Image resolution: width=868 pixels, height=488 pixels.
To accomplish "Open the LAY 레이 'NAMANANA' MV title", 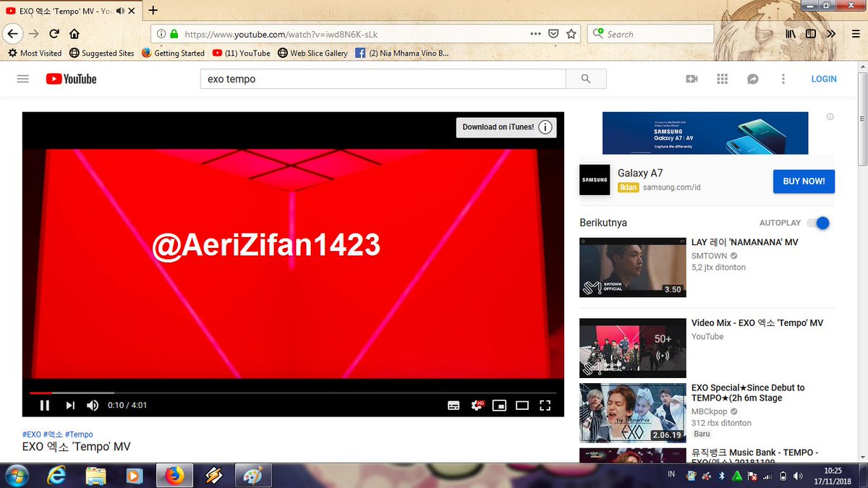I will pyautogui.click(x=745, y=242).
